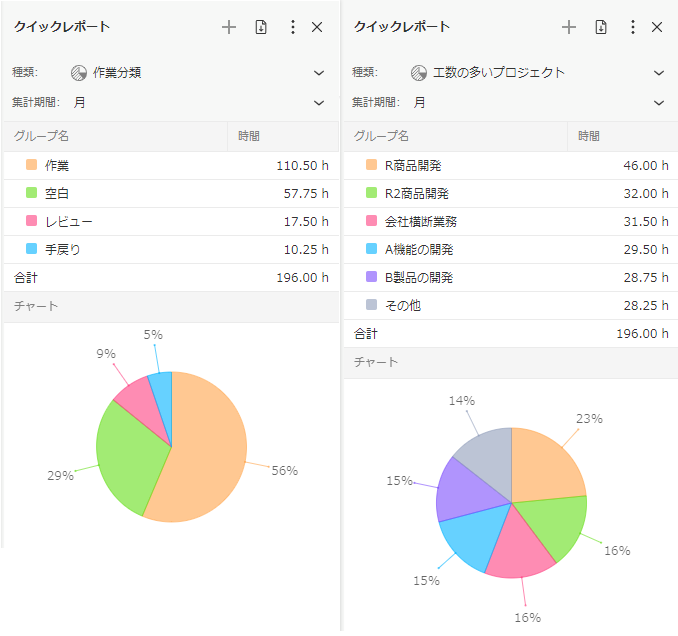The height and width of the screenshot is (636, 678).
Task: Open the right panel 集計期間 dropdown
Action: [x=658, y=102]
